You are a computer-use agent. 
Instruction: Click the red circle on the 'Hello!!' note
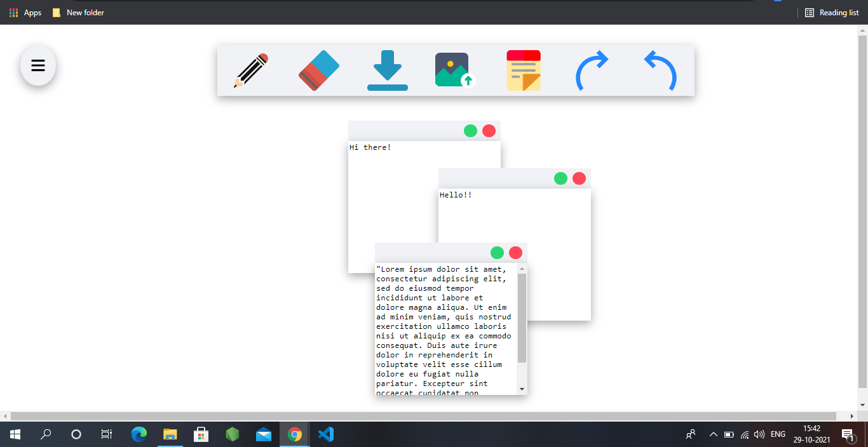tap(579, 178)
